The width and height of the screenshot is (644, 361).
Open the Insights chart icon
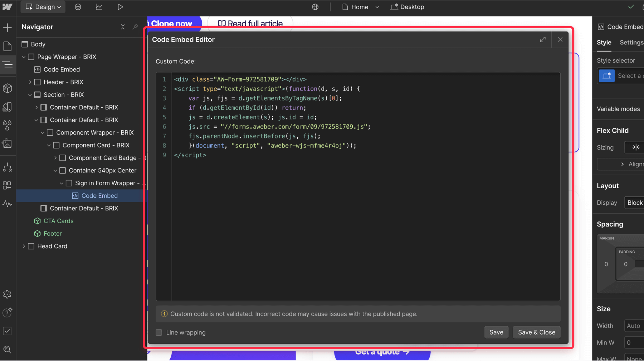(99, 7)
